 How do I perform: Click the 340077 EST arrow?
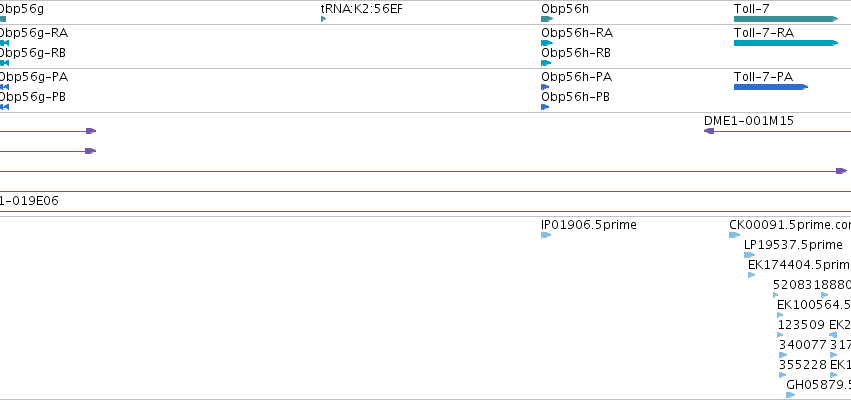tap(783, 355)
